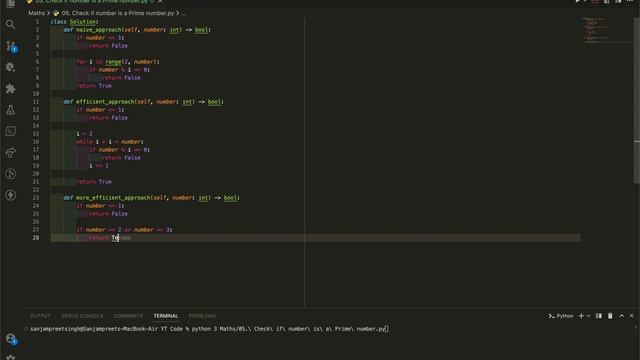Click line number 11 in gutter
The image size is (640, 360).
[x=36, y=102]
